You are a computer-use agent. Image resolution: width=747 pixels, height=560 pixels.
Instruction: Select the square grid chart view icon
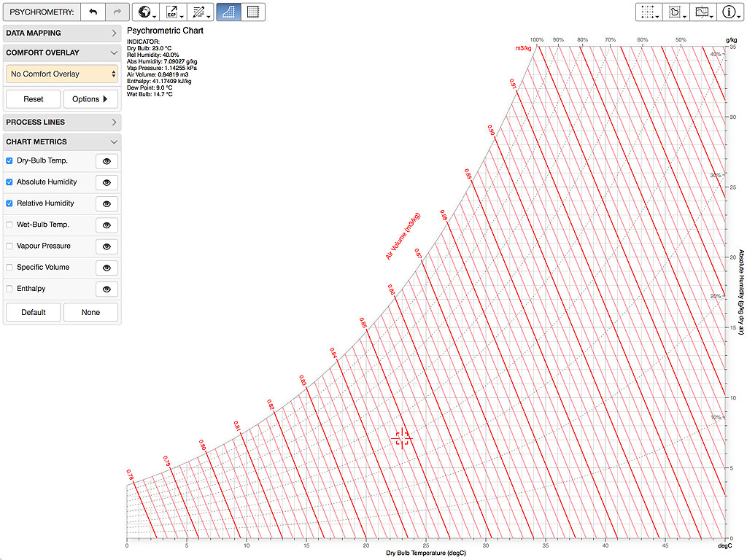click(253, 12)
